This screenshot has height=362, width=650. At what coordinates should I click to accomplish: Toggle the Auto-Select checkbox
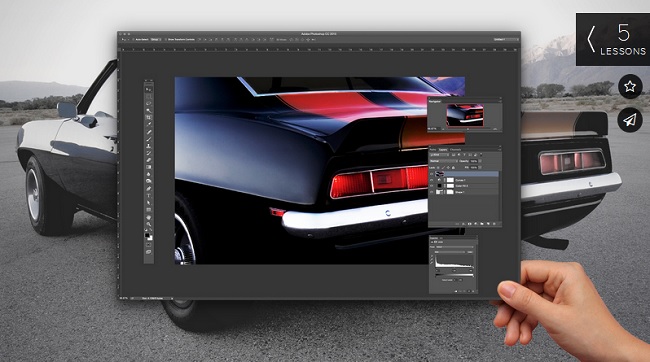click(x=133, y=39)
